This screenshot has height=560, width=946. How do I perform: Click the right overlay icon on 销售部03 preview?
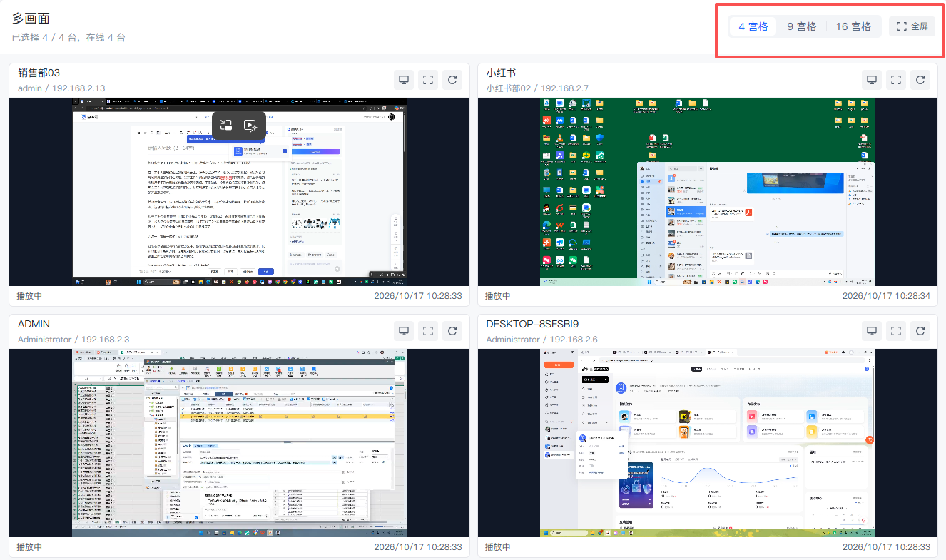pos(250,126)
